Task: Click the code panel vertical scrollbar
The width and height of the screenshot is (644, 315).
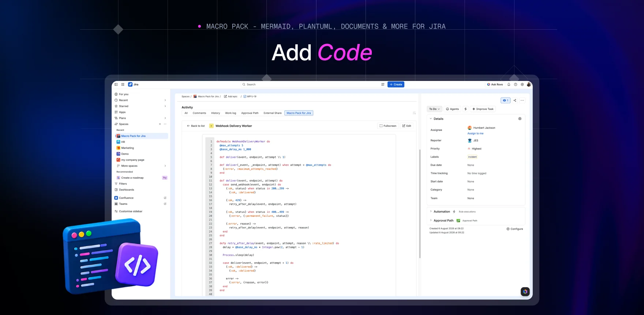Action: click(420, 203)
